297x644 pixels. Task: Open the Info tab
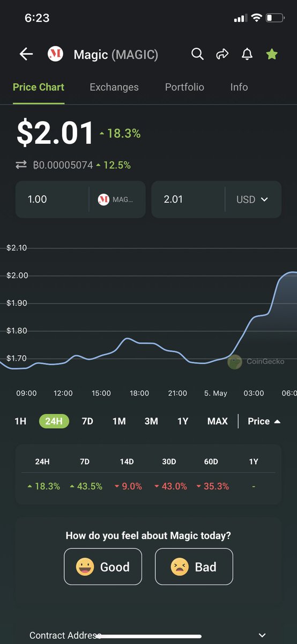pos(239,87)
